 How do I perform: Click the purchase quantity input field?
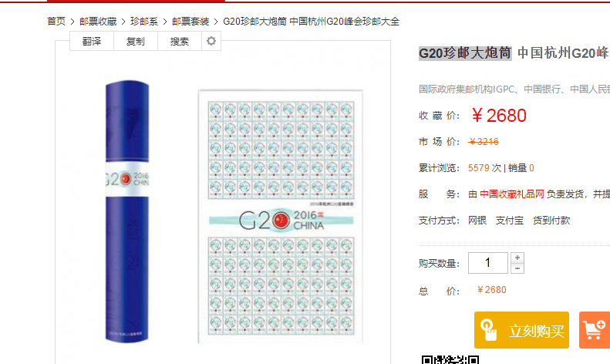488,263
